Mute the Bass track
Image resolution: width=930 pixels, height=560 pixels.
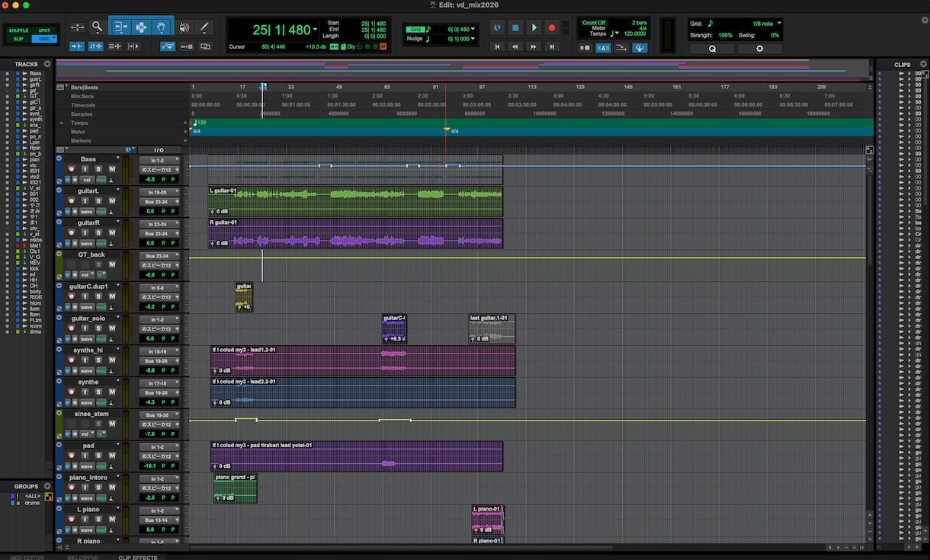pyautogui.click(x=112, y=169)
